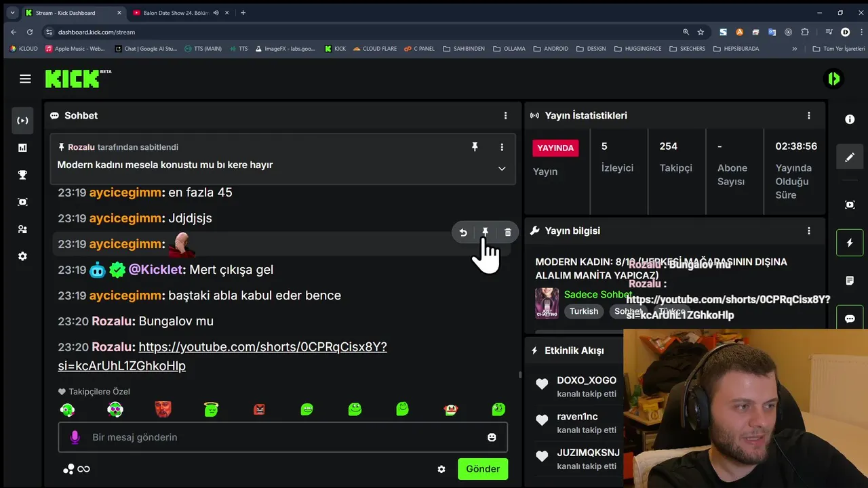Open the analytics chart icon in left sidebar
The image size is (868, 488).
(22, 148)
